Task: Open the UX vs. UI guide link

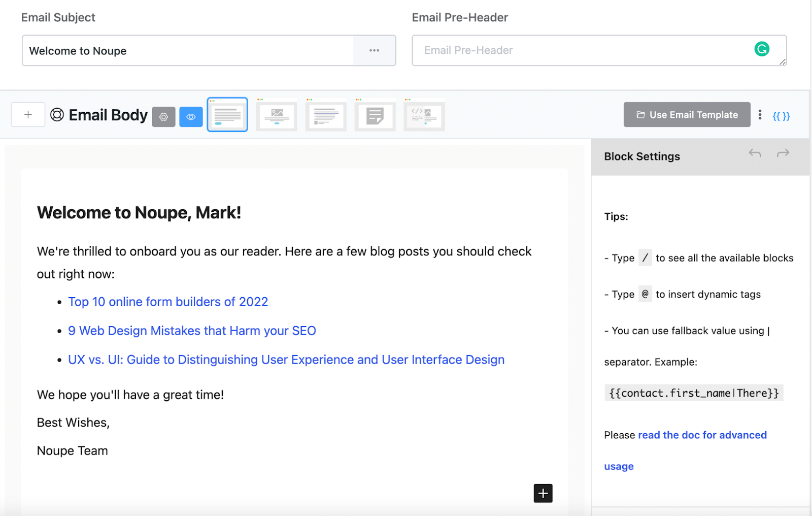Action: point(286,360)
